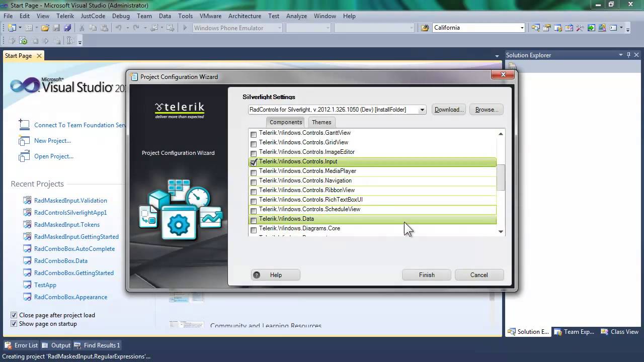The height and width of the screenshot is (362, 644).
Task: Click the Cut scissors icon
Action: pos(82,28)
